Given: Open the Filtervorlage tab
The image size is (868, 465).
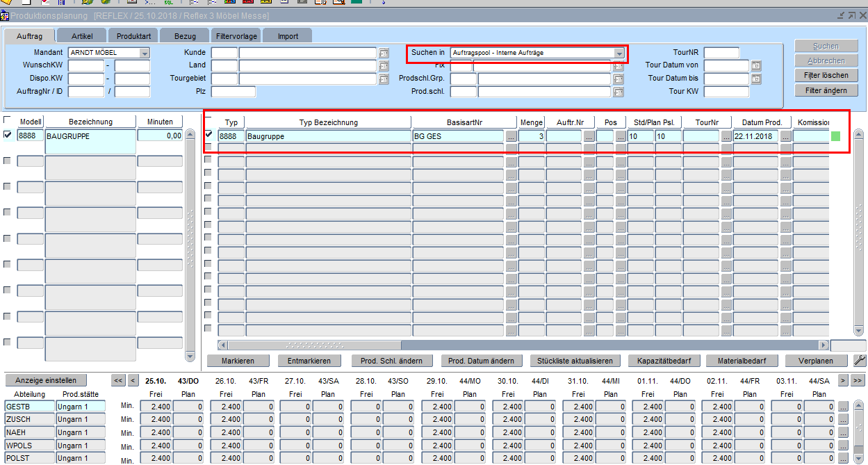Looking at the screenshot, I should tap(236, 36).
